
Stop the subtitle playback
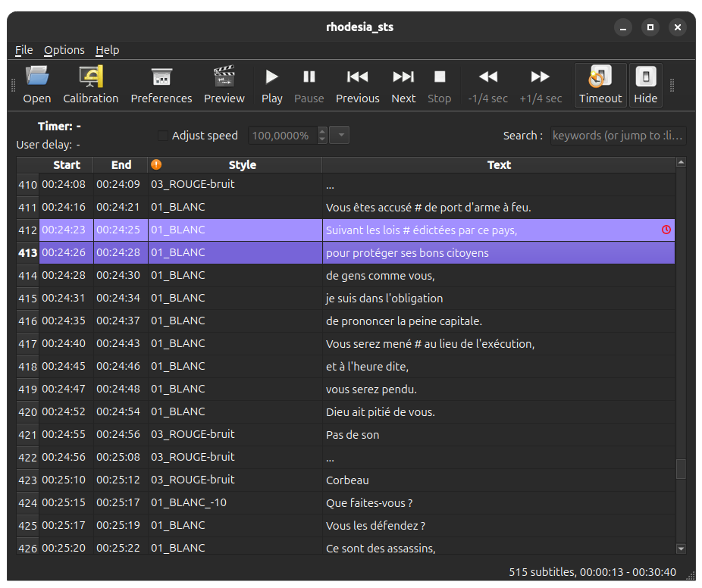click(x=439, y=85)
